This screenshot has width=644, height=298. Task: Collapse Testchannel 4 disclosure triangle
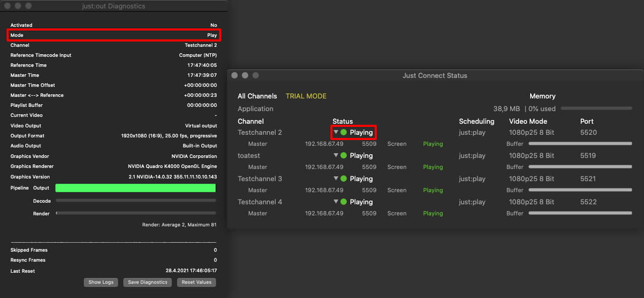coord(336,202)
